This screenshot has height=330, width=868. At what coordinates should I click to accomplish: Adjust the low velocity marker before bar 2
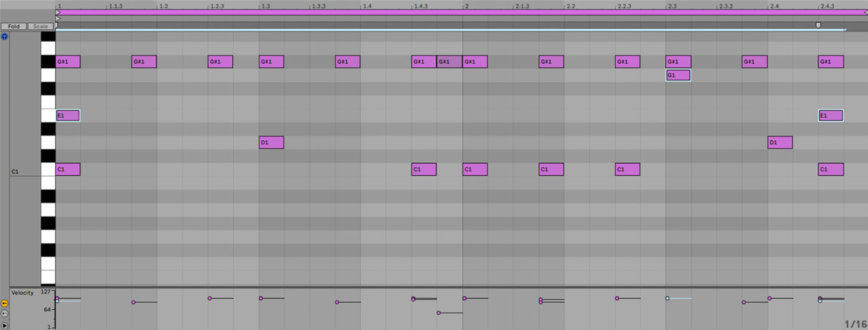pyautogui.click(x=439, y=313)
